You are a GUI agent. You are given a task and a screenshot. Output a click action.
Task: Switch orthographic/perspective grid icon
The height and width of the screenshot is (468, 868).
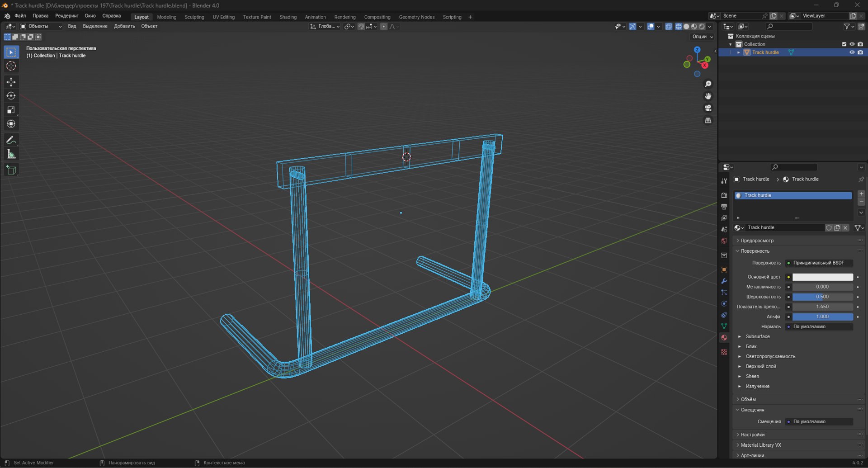[x=708, y=120]
